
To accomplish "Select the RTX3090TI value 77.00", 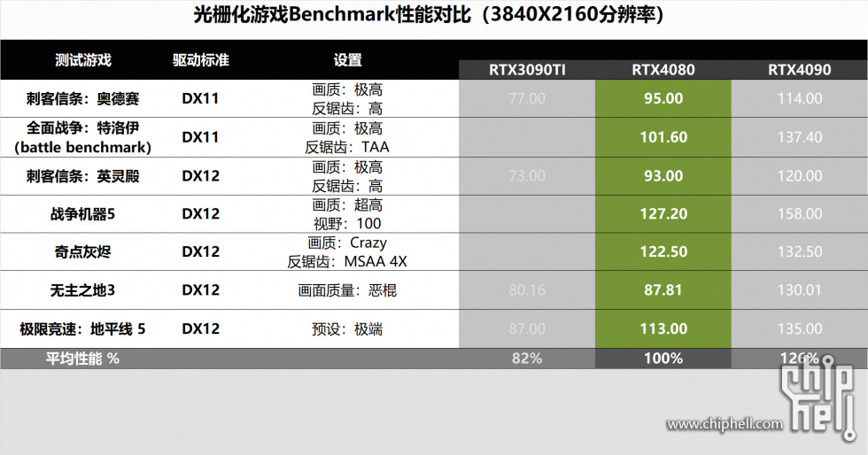I will coord(527,98).
